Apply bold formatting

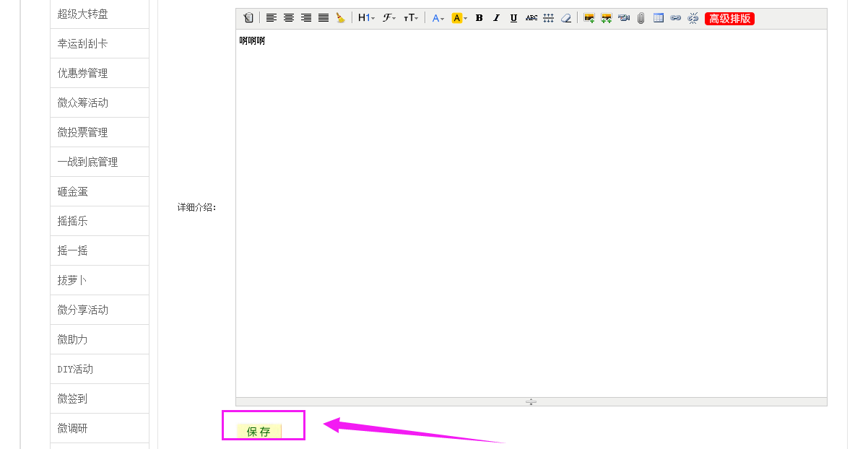coord(479,18)
